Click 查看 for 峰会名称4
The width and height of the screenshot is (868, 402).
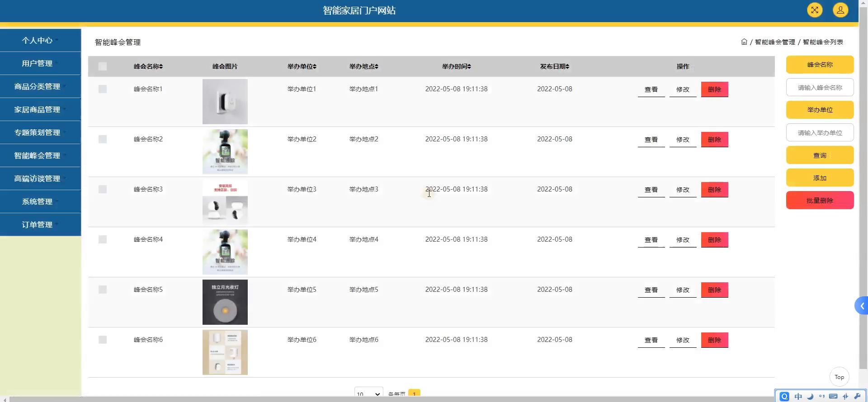tap(651, 240)
